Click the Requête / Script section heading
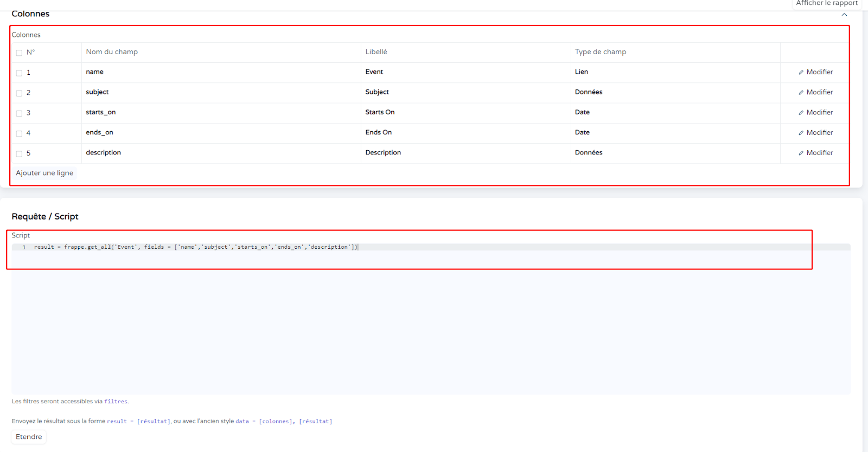 tap(45, 217)
